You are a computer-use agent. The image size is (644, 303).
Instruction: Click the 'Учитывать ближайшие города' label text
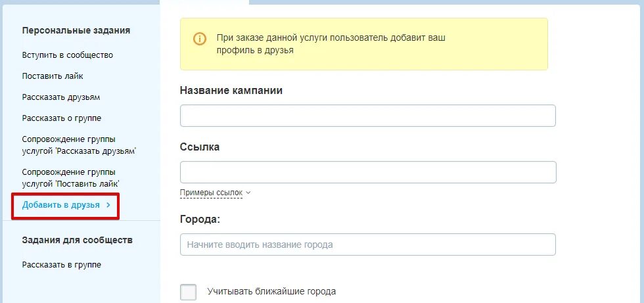click(x=271, y=291)
